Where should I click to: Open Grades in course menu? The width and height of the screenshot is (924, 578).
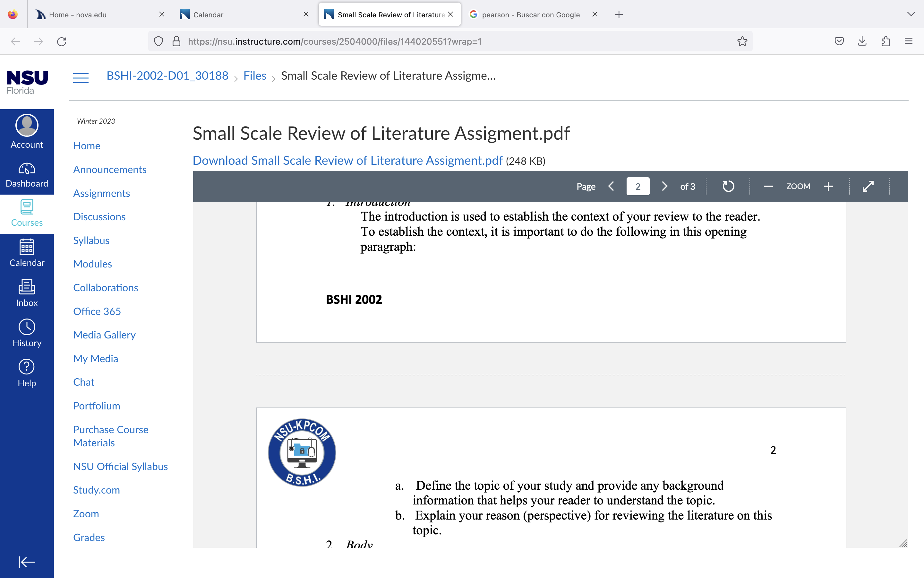point(89,538)
